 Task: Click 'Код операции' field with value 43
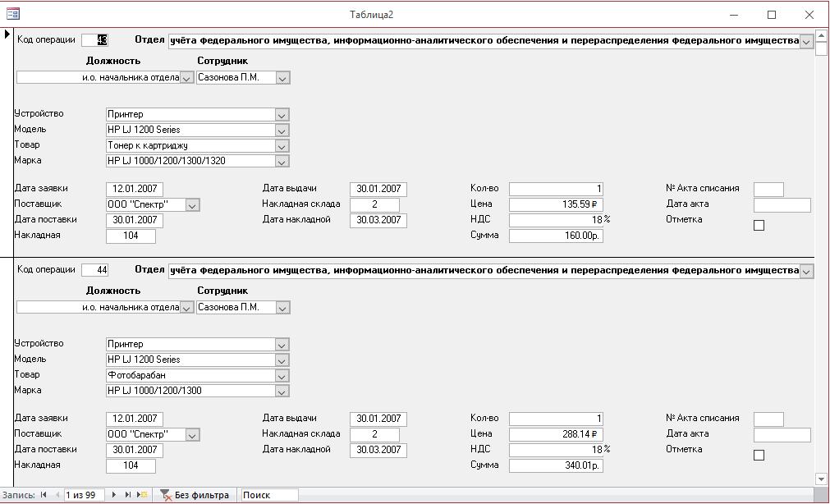coord(94,39)
